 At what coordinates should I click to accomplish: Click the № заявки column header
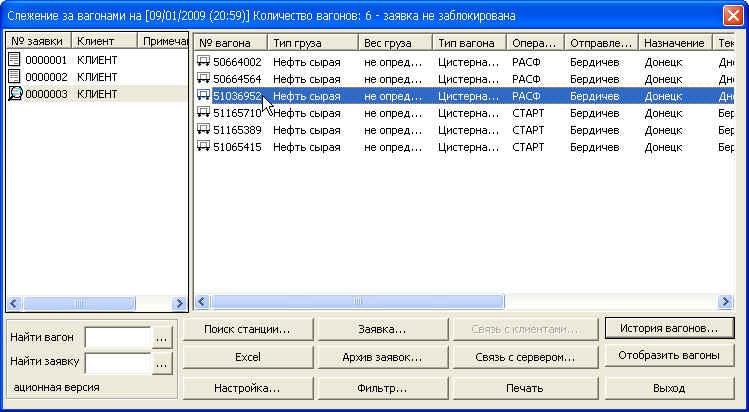point(39,41)
